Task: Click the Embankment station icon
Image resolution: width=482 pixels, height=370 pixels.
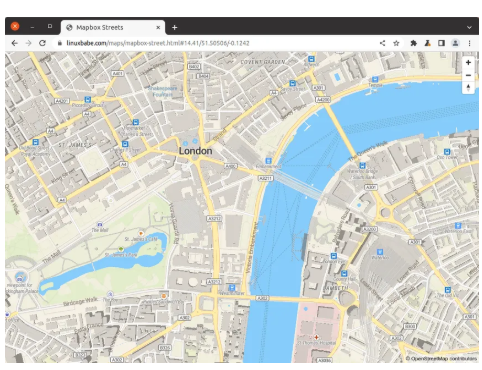Action: point(268,161)
